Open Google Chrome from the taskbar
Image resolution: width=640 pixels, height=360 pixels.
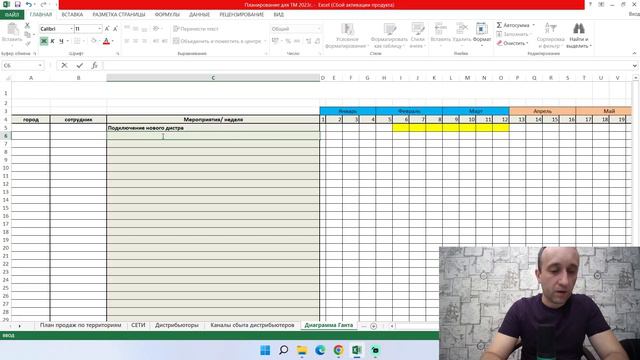click(338, 350)
